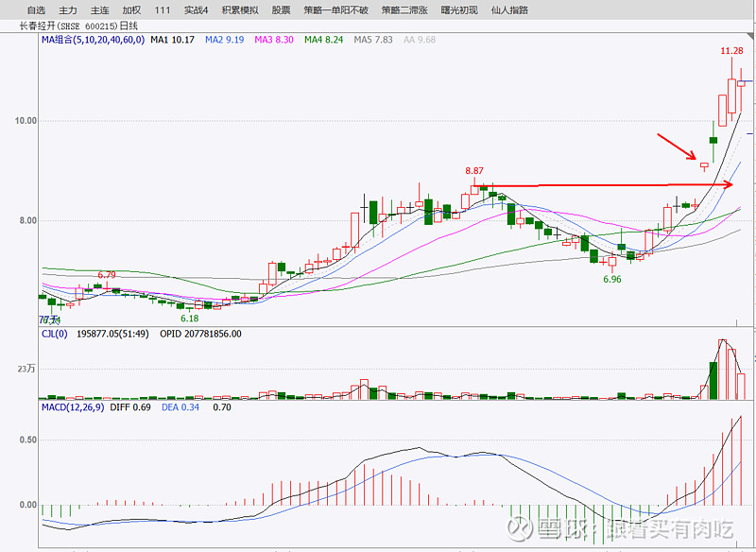Click the DEA 0.34 value

(x=180, y=407)
